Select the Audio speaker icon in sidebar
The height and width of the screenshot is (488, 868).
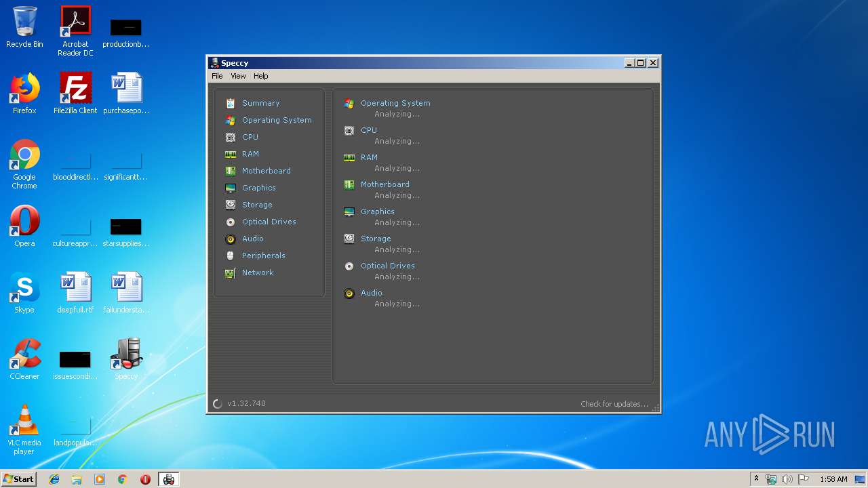coord(231,239)
